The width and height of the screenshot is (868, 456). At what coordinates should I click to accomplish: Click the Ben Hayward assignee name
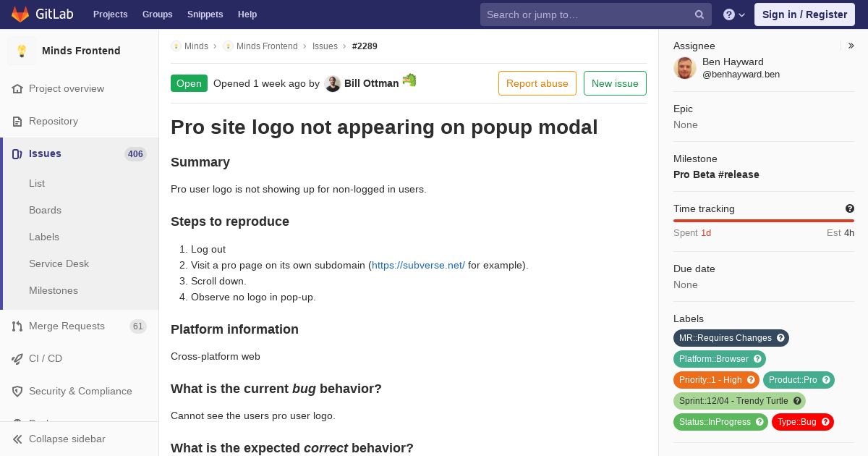tap(733, 62)
